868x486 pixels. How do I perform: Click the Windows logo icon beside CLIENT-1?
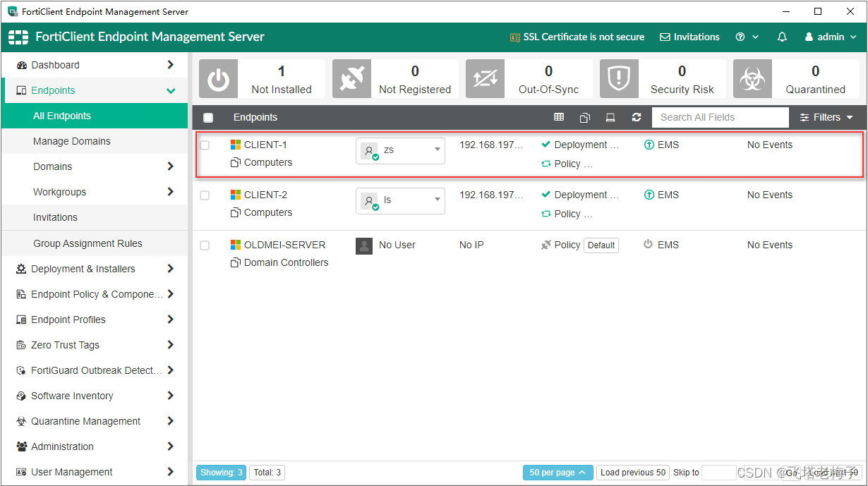coord(236,145)
